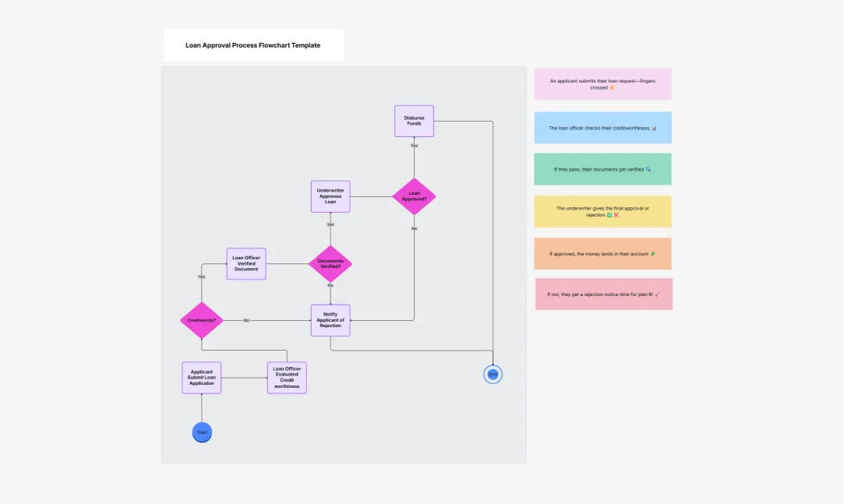Click the 'Loan Approval Process Flowchart Template' title

(x=252, y=45)
